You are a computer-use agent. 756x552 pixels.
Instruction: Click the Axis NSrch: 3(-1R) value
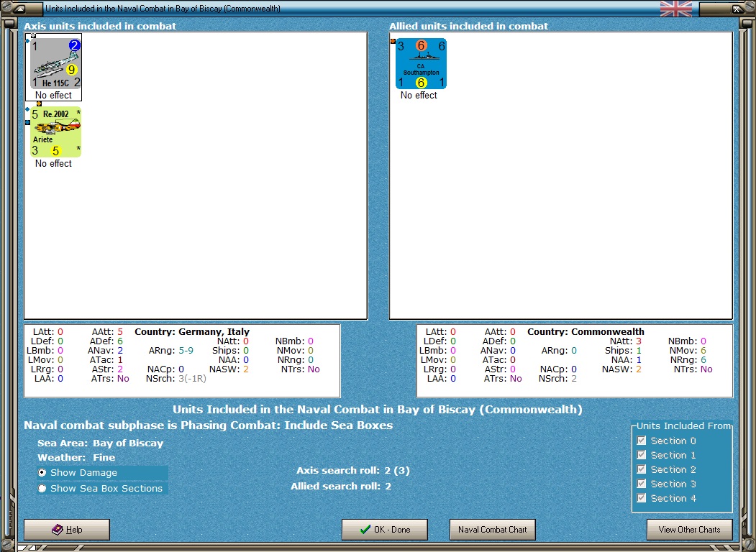pos(192,379)
